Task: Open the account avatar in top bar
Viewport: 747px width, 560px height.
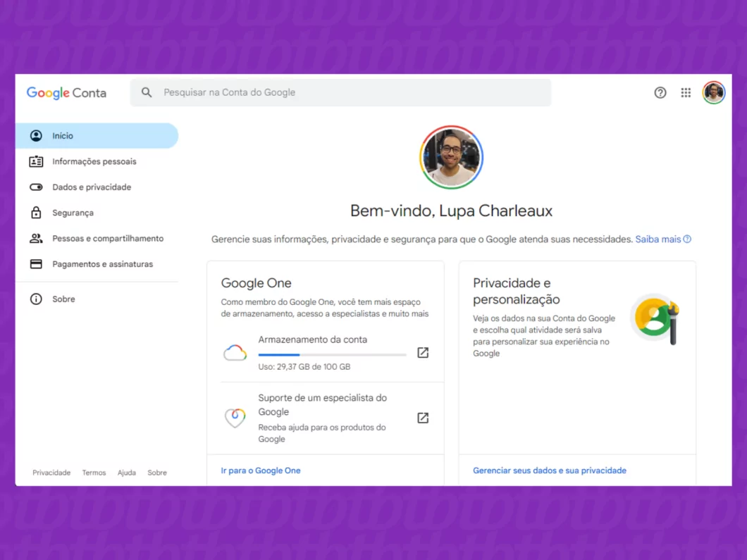Action: 714,92
